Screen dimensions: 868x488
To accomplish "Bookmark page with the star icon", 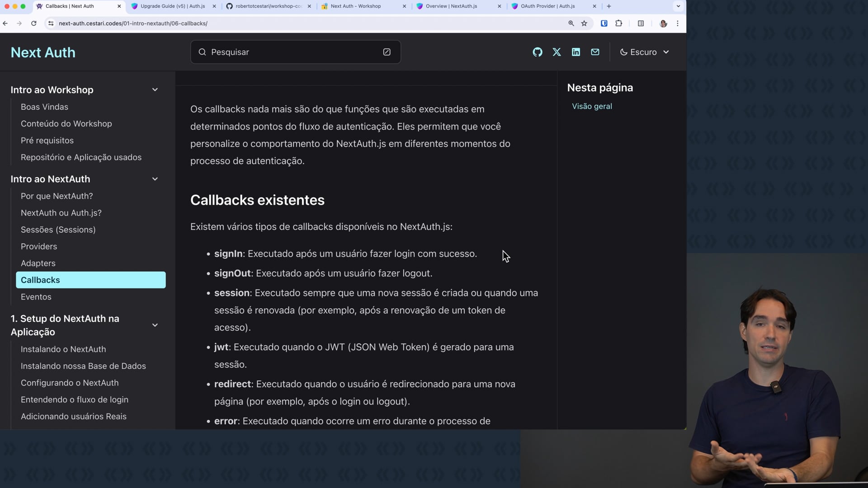I will coord(584,23).
